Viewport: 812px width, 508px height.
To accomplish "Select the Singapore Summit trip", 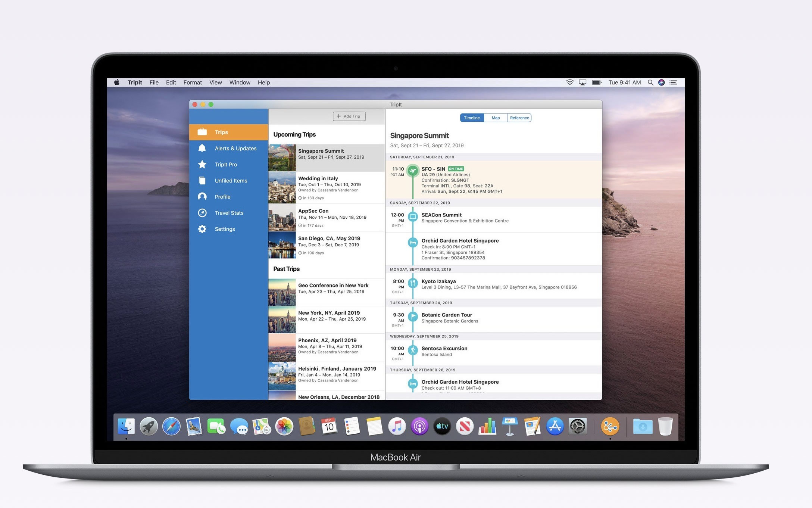I will (x=327, y=158).
